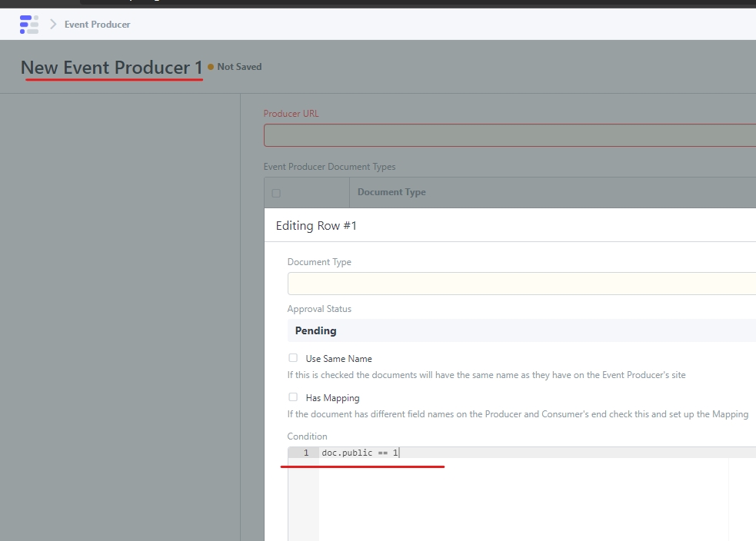Click line number 1 in the editor gutter
The height and width of the screenshot is (541, 756).
click(305, 453)
